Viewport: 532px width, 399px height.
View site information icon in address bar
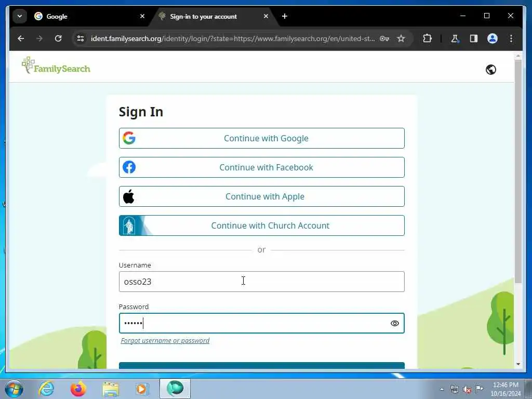tap(81, 38)
